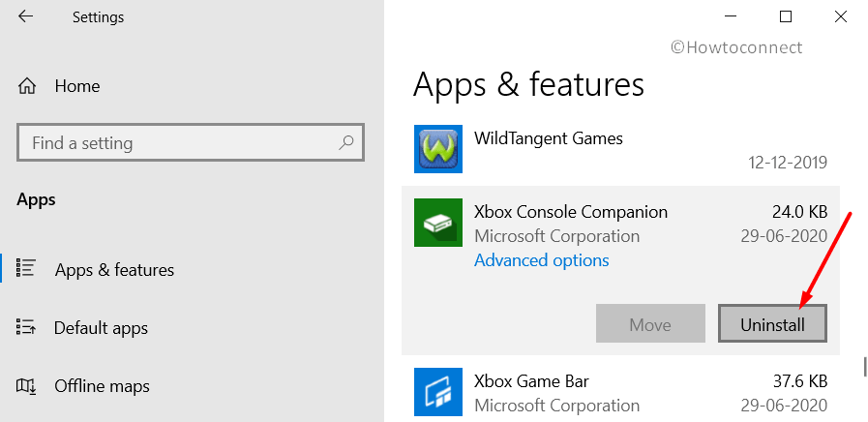Click the Apps & features page heading

coord(528,85)
